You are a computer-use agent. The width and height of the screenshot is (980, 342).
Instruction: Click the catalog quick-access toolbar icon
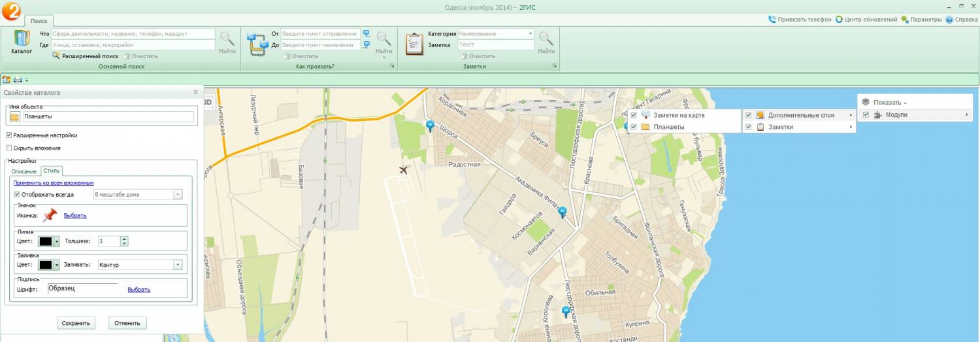pos(7,80)
